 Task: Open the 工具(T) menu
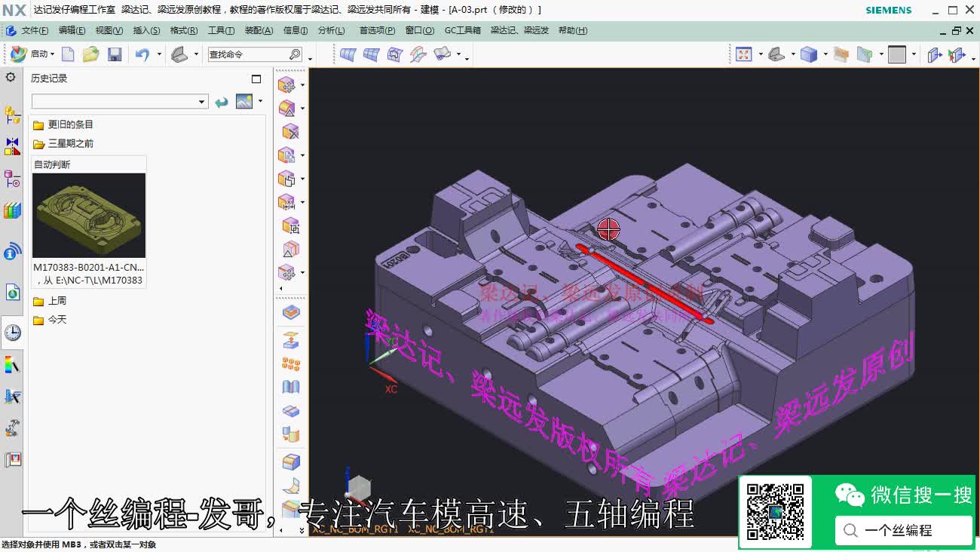(x=221, y=31)
